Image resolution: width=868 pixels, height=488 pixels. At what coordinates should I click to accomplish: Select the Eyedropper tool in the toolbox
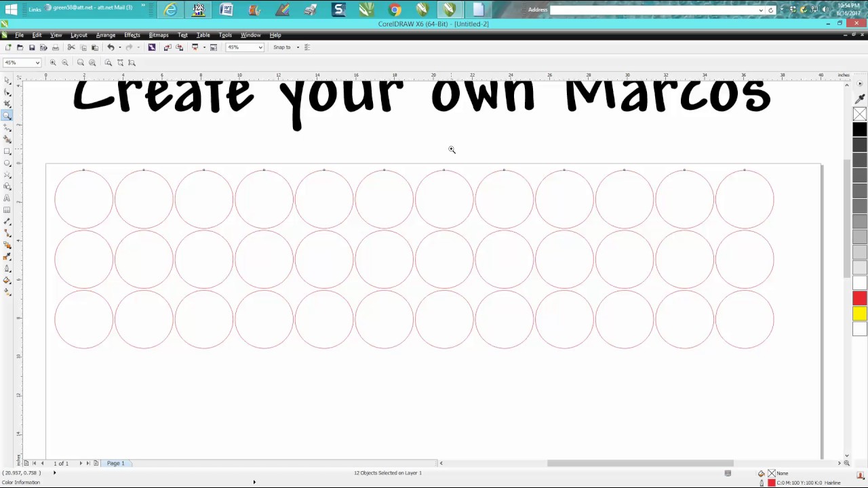pos(7,257)
